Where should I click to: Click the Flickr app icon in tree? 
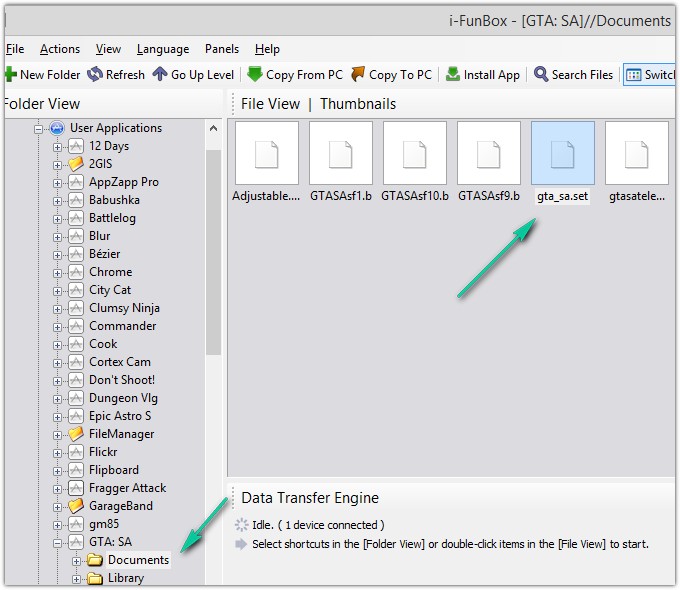[76, 452]
